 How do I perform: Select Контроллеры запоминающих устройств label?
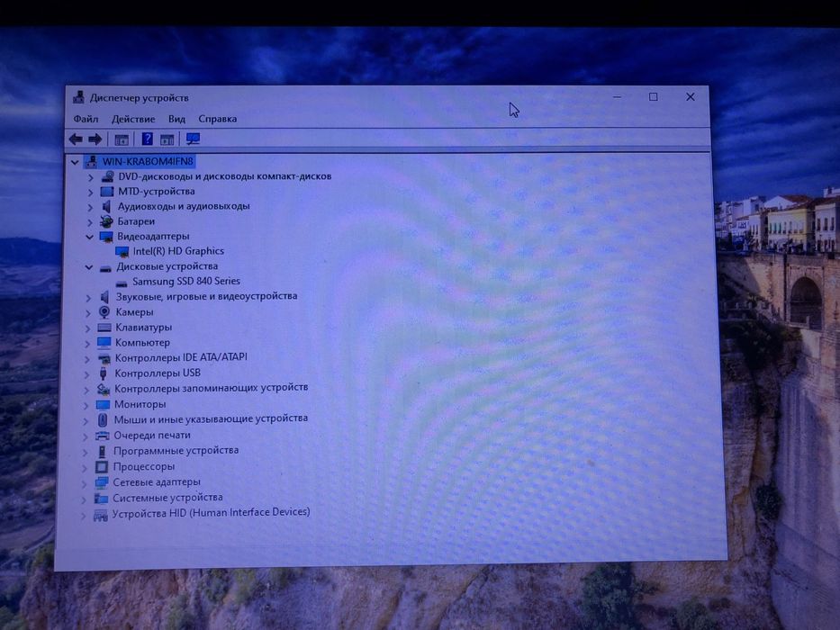pyautogui.click(x=211, y=388)
